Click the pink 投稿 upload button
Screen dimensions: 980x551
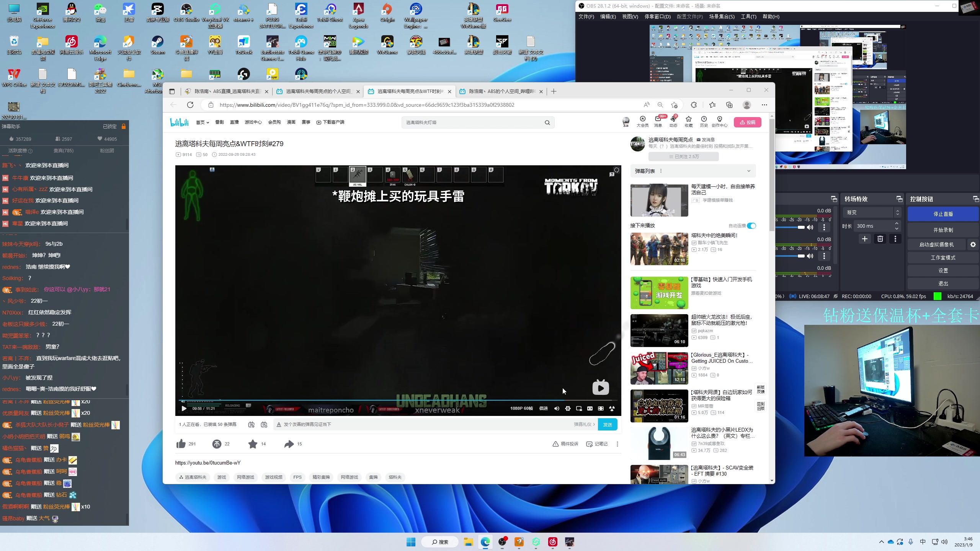747,122
